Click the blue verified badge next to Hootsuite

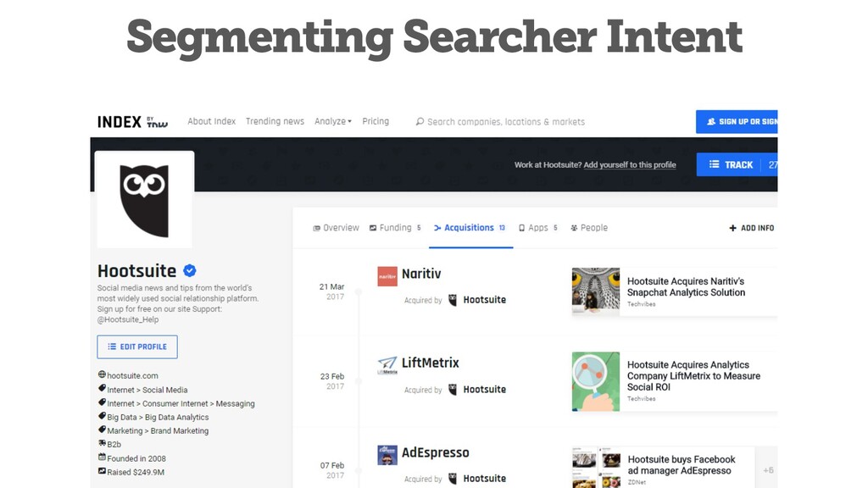[x=190, y=270]
